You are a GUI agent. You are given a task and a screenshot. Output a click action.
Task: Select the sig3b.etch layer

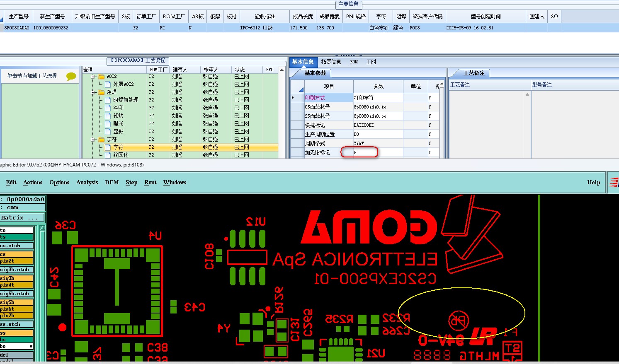click(17, 270)
